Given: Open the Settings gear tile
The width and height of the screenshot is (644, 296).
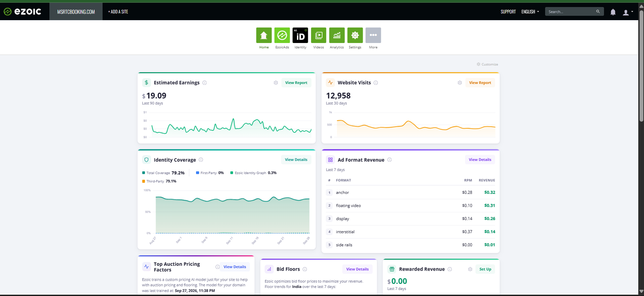Looking at the screenshot, I should click(x=355, y=35).
